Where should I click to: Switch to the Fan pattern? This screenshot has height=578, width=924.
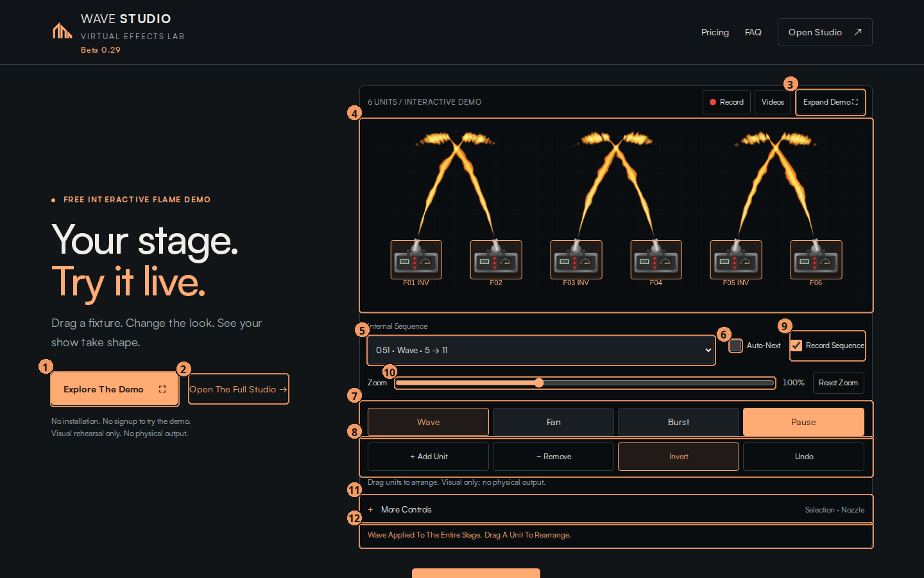pos(553,422)
